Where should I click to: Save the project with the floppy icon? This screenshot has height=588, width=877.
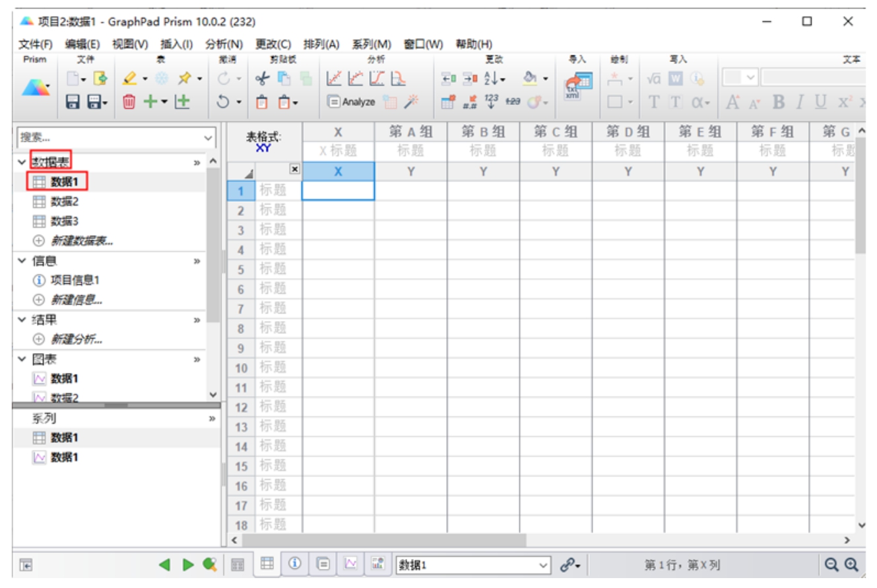coord(74,102)
